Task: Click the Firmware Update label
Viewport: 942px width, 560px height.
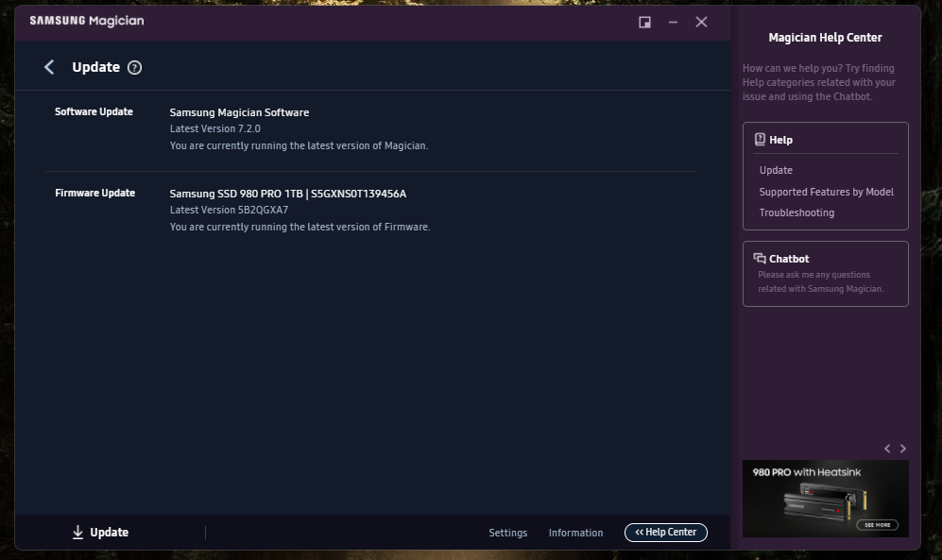Action: [94, 194]
